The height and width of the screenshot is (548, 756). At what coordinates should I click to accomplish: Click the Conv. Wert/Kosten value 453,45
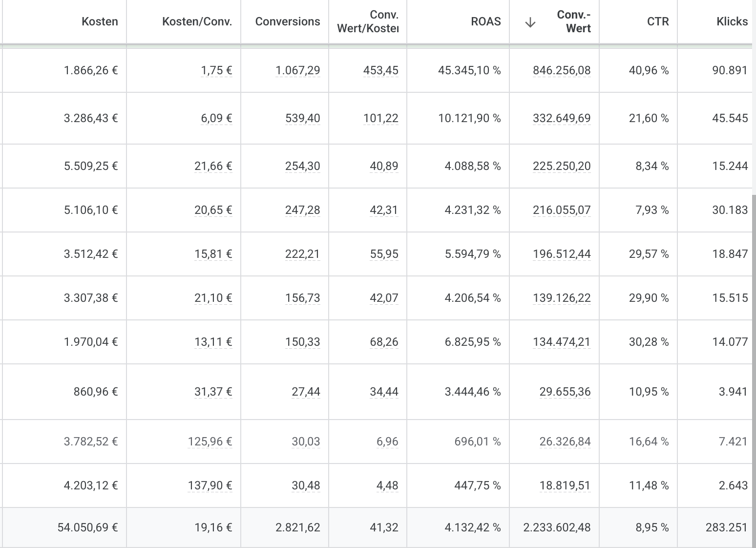click(383, 70)
